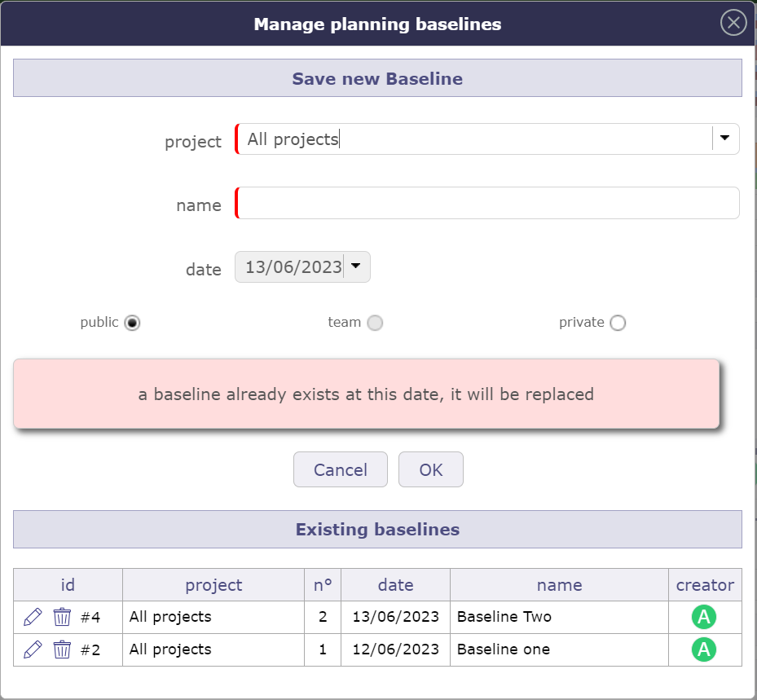The width and height of the screenshot is (757, 700).
Task: Click the Cancel button
Action: tap(341, 469)
